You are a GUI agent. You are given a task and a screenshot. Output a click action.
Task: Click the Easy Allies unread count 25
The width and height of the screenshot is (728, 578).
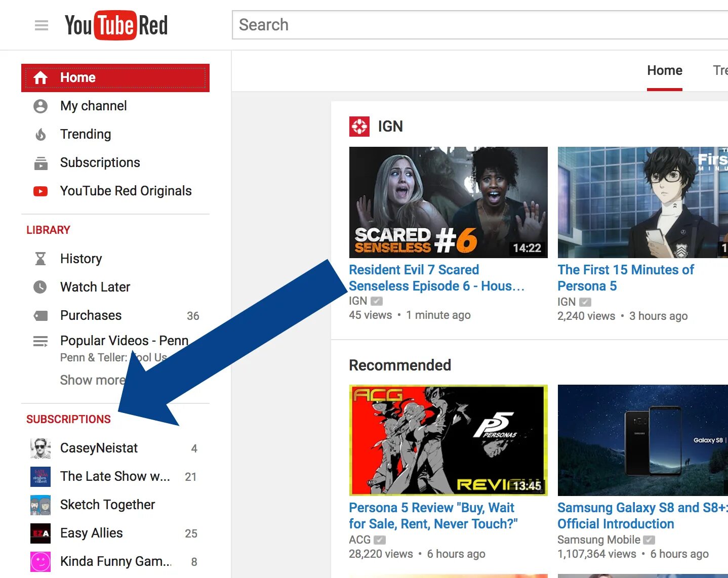[191, 534]
